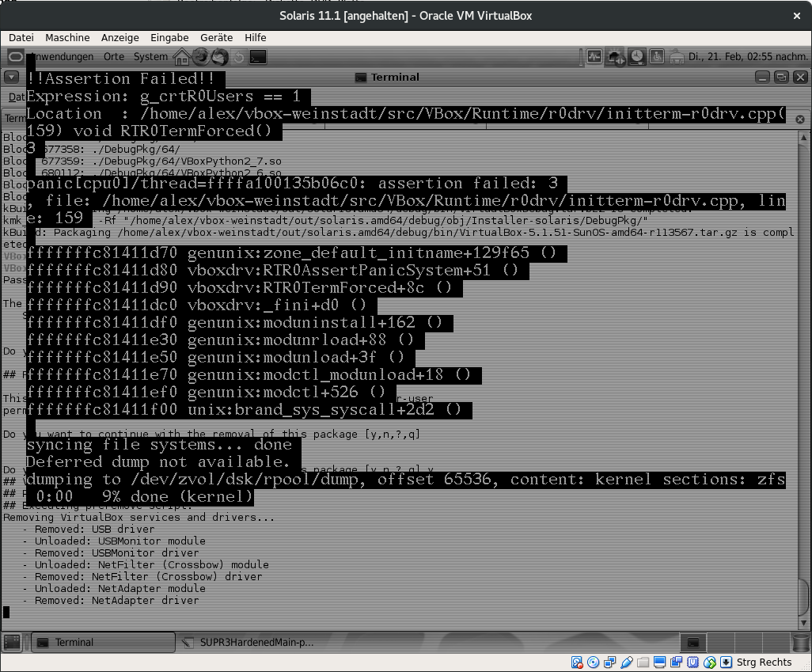This screenshot has width=812, height=672.
Task: Click 'Removing VirtualBox services and drivers...' line
Action: click(138, 517)
